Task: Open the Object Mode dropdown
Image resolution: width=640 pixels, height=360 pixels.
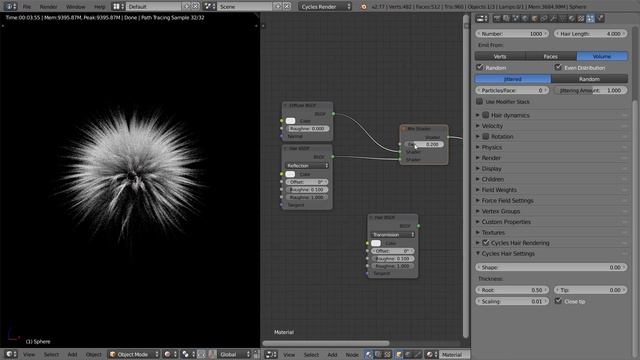Action: coord(133,354)
